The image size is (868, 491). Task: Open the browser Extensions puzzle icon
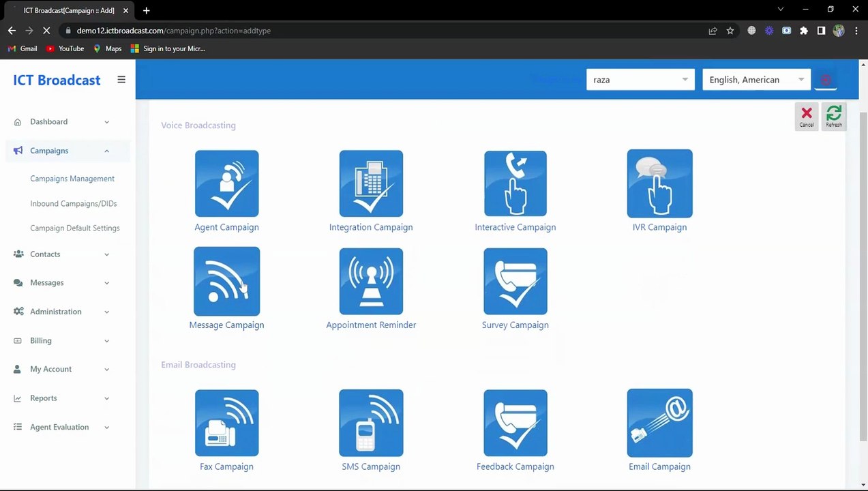click(804, 31)
